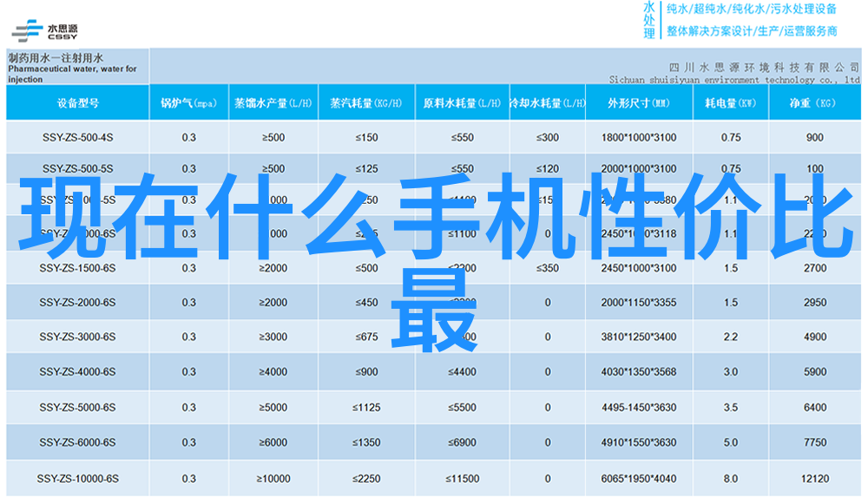Viewport: 868px width, 504px height.
Task: Select the 6065*1950*4040 dimensions cell
Action: pos(638,479)
